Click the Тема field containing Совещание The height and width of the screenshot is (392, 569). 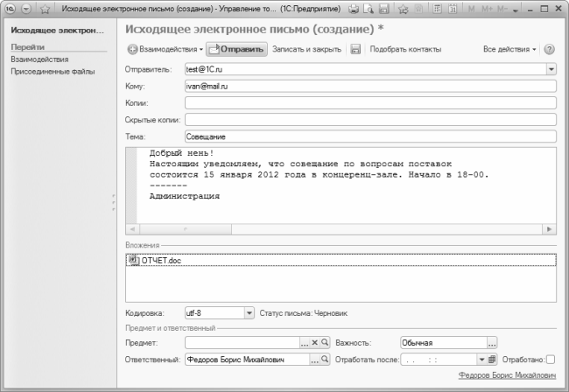click(370, 136)
